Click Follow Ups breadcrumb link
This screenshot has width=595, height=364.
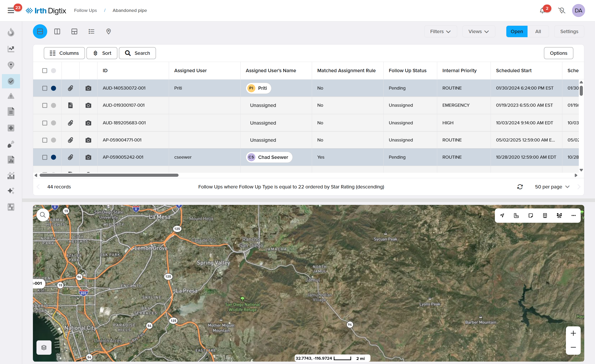[85, 10]
